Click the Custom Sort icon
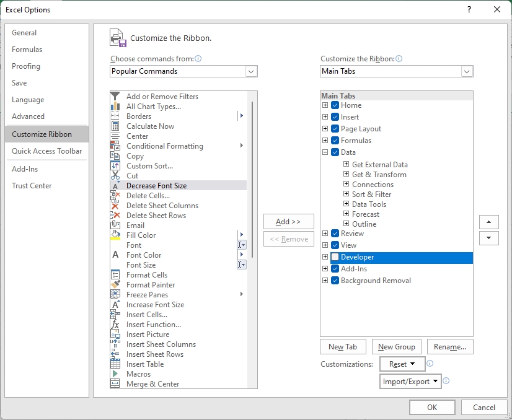 coord(115,166)
